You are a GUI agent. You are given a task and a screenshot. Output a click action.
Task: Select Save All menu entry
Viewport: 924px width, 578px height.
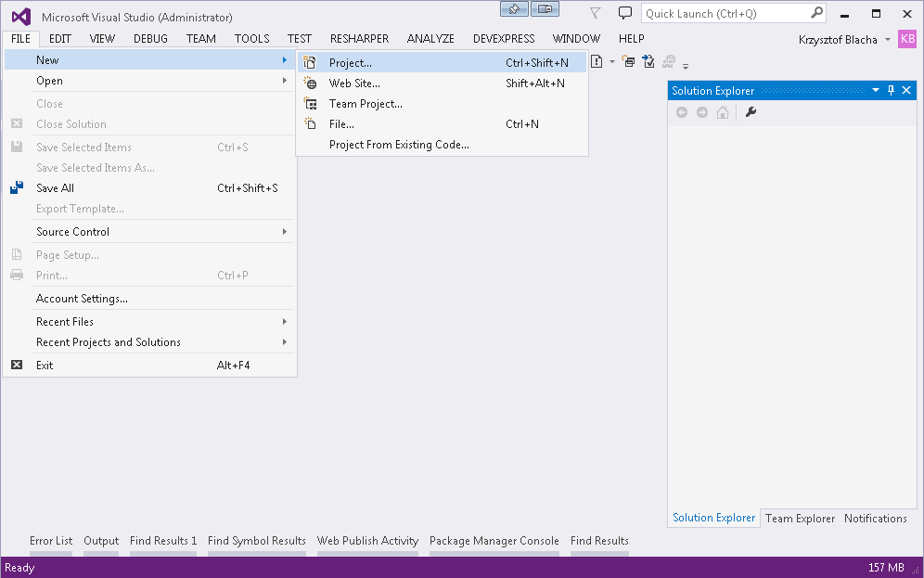(149, 188)
